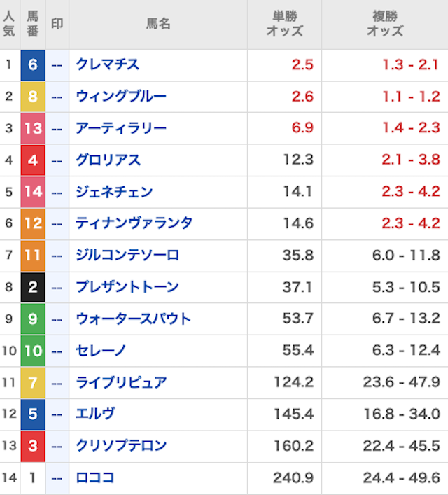This screenshot has height=495, width=448.
Task: Click win odds 2.5 for クレマチス
Action: coord(302,65)
